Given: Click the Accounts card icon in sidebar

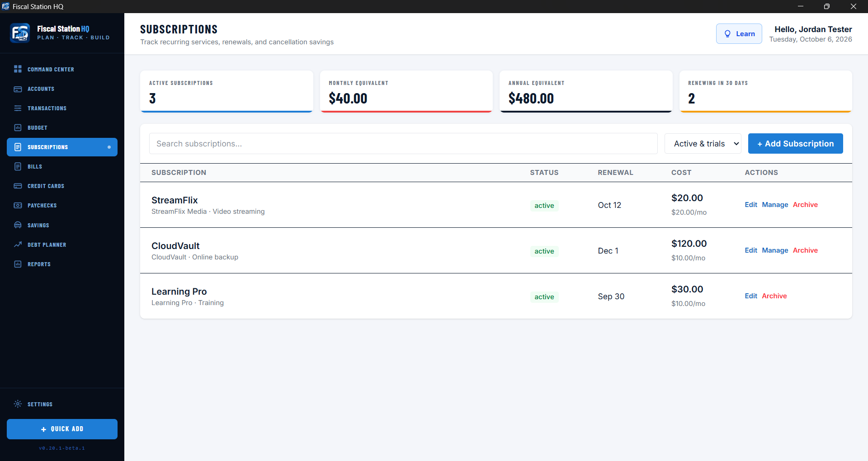Looking at the screenshot, I should [x=18, y=89].
